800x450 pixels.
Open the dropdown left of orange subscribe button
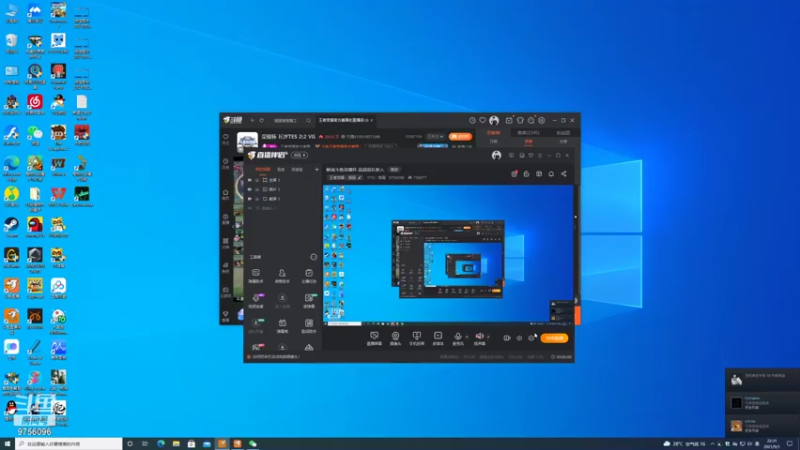coord(435,137)
